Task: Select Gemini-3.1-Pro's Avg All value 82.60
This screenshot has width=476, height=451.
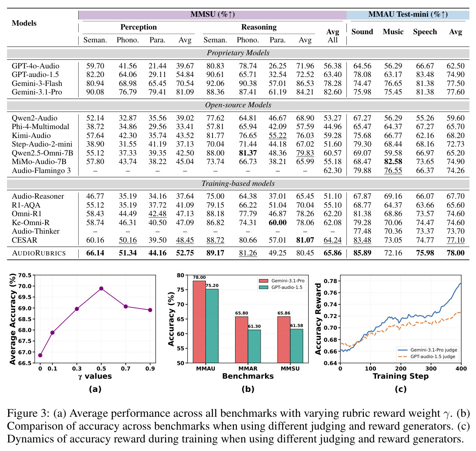Action: pos(332,92)
